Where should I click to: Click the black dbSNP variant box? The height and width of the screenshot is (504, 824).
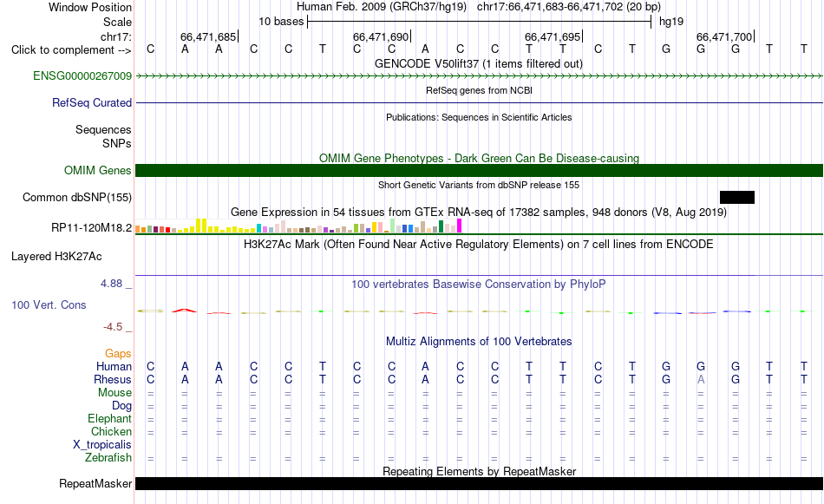pos(736,198)
